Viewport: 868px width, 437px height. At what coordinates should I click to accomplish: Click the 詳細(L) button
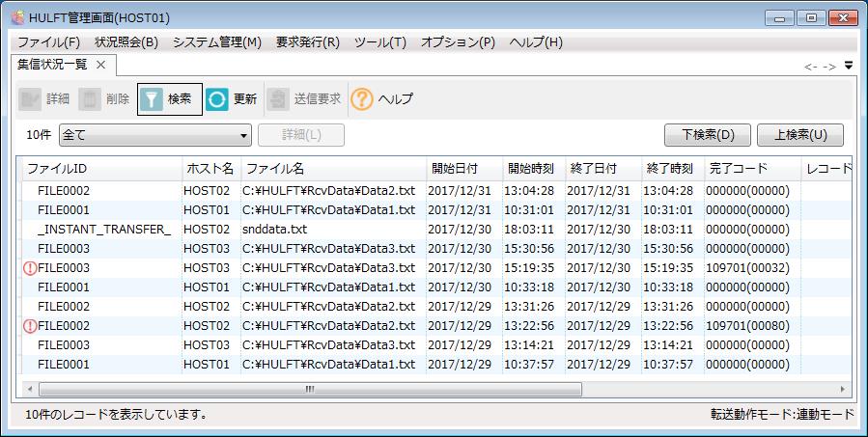[x=301, y=135]
